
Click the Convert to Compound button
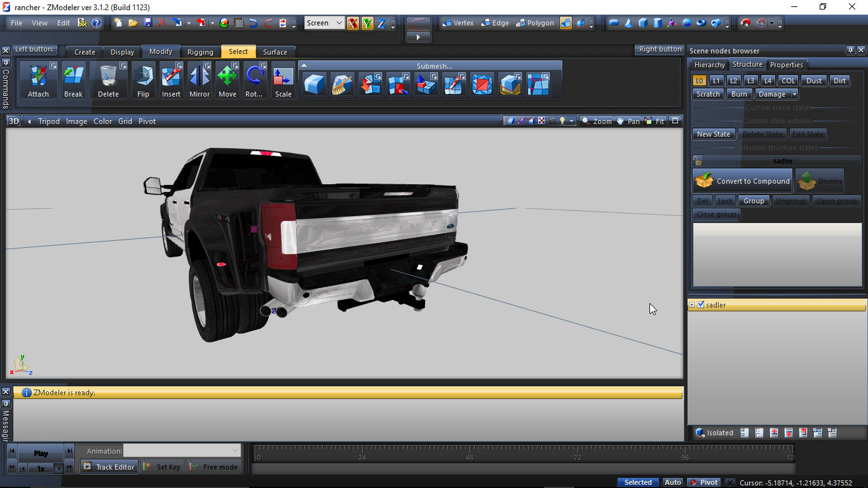click(x=742, y=181)
